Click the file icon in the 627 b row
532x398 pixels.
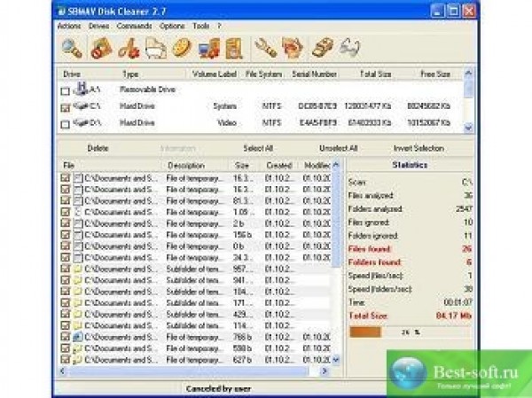pyautogui.click(x=78, y=360)
